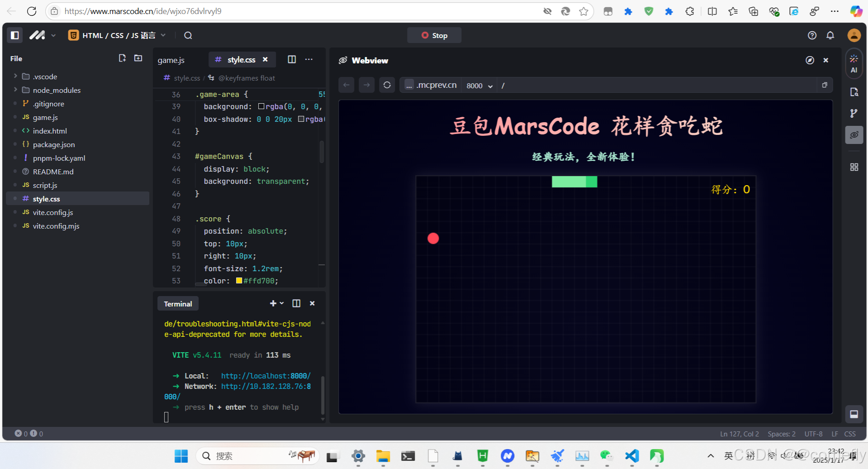Image resolution: width=868 pixels, height=469 pixels.
Task: Switch to the style.css editor tab
Action: [241, 60]
